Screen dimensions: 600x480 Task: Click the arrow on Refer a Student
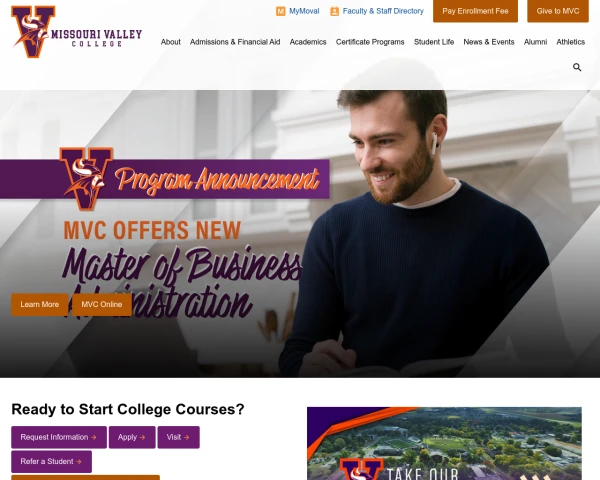pyautogui.click(x=78, y=462)
